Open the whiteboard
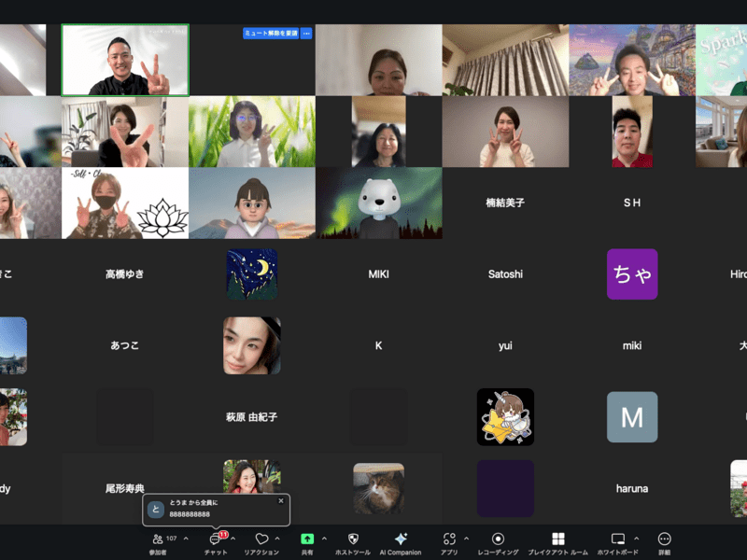The image size is (747, 560). pos(617,539)
